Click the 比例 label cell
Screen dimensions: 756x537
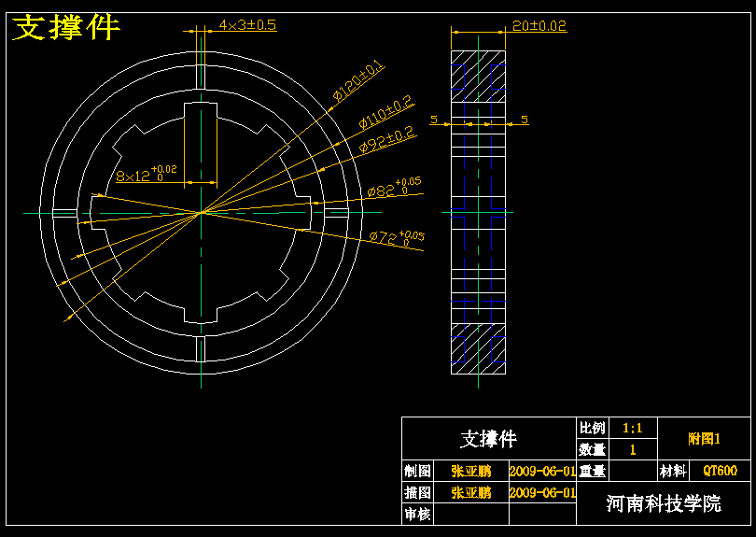[592, 428]
